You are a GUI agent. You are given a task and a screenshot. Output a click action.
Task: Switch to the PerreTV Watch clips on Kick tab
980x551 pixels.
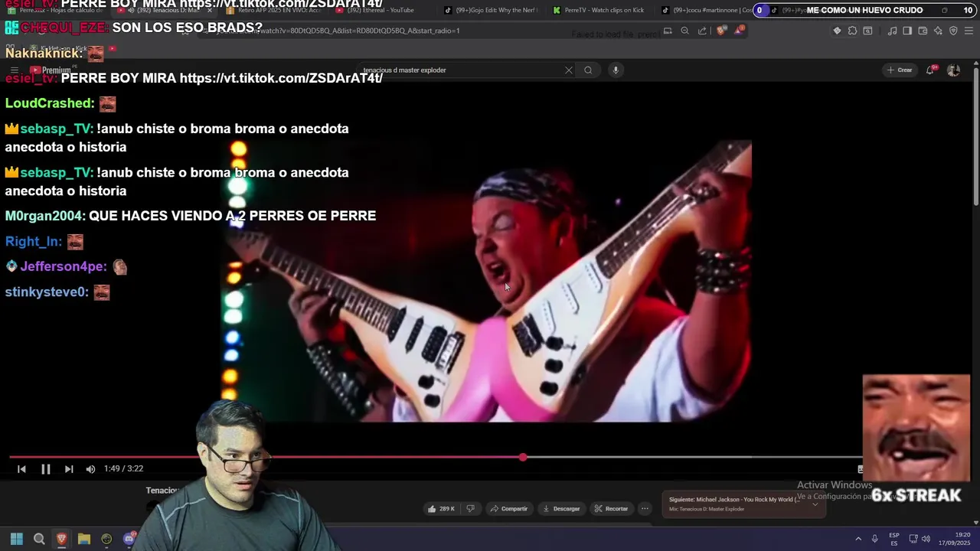(x=599, y=10)
